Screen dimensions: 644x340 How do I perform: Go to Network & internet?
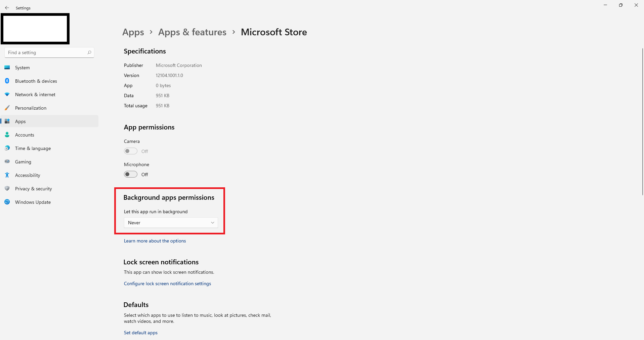click(x=50, y=95)
